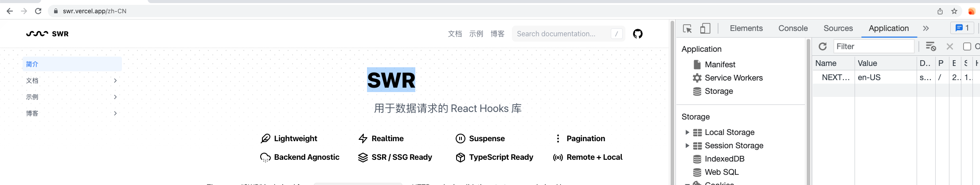Expand the Session Storage tree node
Screen dimensions: 980x185
[687, 146]
